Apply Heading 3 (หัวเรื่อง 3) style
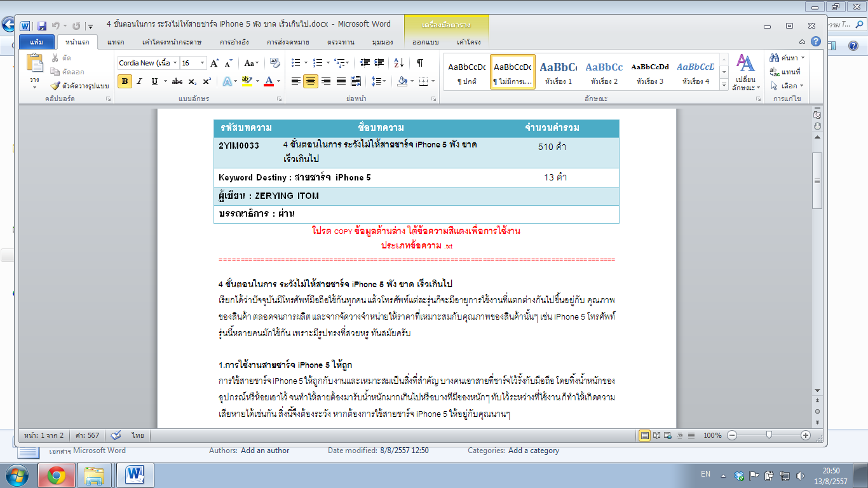 click(x=650, y=72)
